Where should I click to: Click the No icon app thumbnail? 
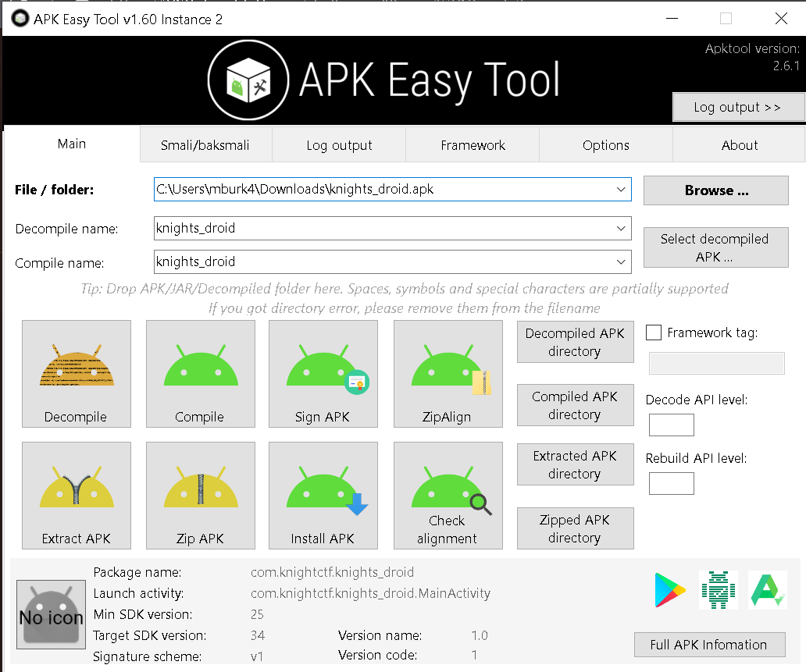(51, 614)
